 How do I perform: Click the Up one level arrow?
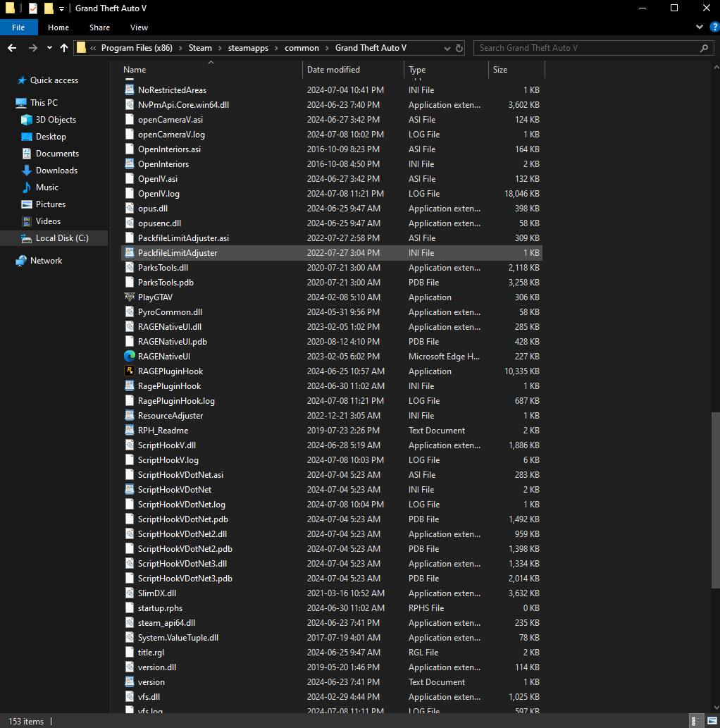(64, 48)
